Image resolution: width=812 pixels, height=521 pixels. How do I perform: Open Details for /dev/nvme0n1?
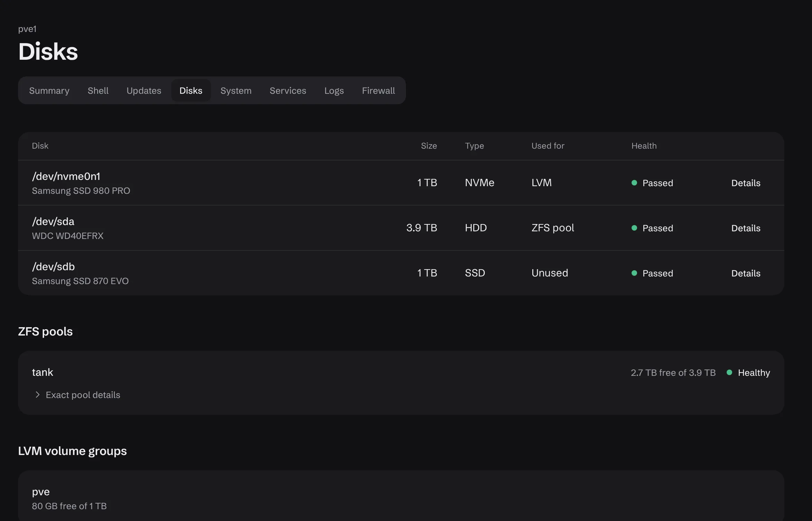click(x=746, y=183)
